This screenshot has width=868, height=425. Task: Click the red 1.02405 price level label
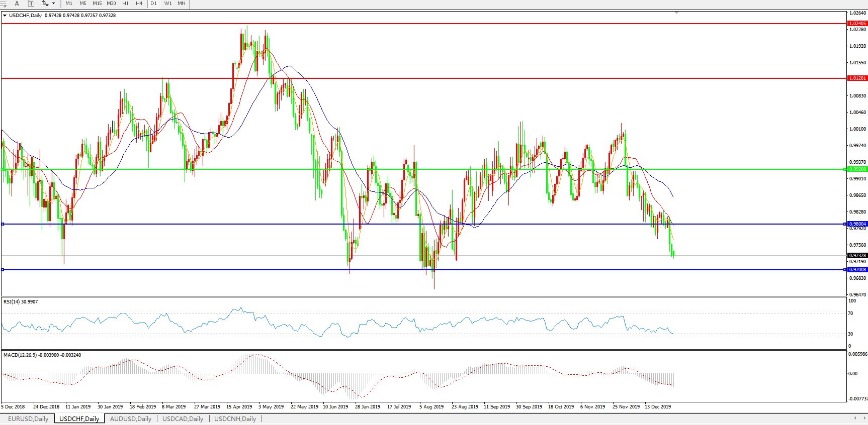[x=857, y=24]
